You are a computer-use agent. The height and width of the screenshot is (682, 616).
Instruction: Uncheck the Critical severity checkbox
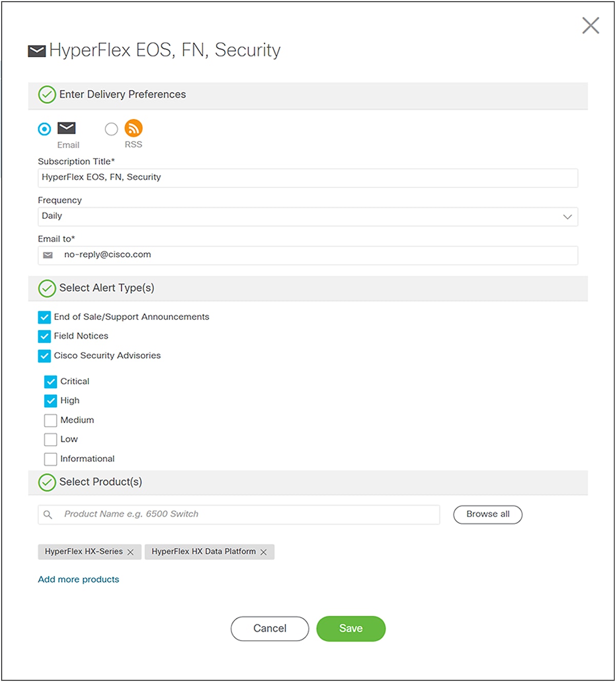50,382
